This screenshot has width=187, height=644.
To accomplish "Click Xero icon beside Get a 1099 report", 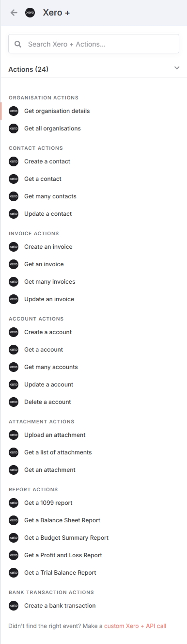I will (14, 503).
